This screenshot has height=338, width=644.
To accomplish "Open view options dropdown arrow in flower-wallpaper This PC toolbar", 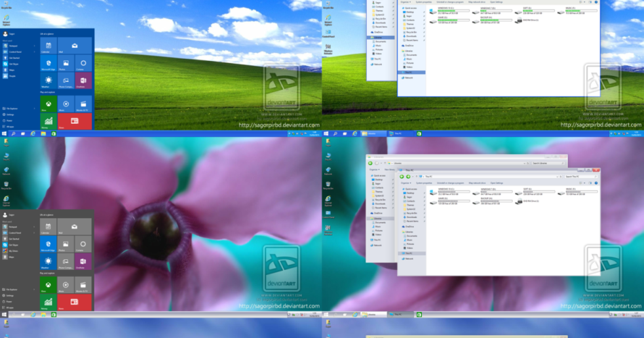I will pos(584,183).
